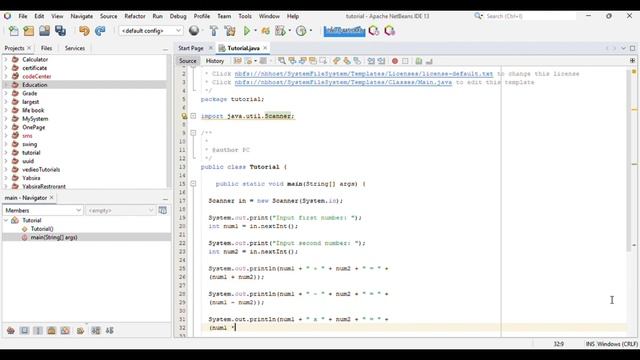This screenshot has width=640, height=360.
Task: Run the project with the green play icon
Action: (x=247, y=31)
